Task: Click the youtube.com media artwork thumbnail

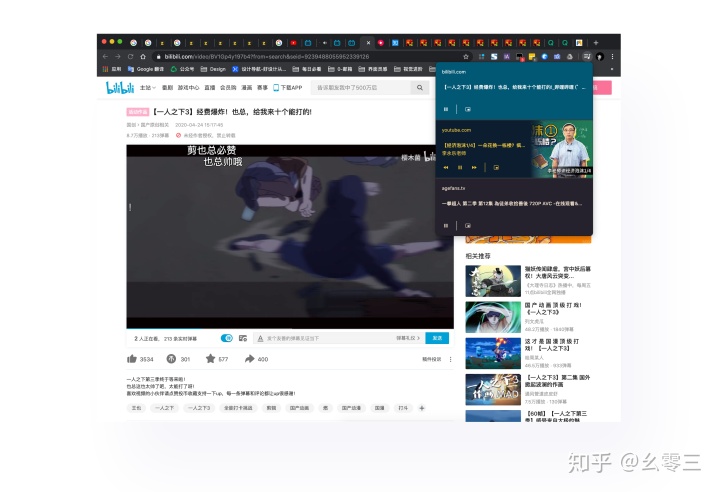Action: point(562,149)
